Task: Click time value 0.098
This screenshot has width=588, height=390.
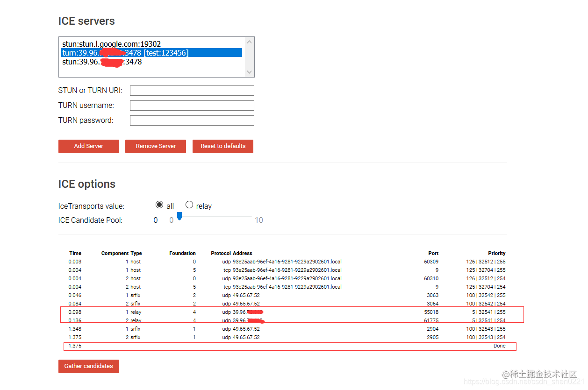Action: coord(75,312)
